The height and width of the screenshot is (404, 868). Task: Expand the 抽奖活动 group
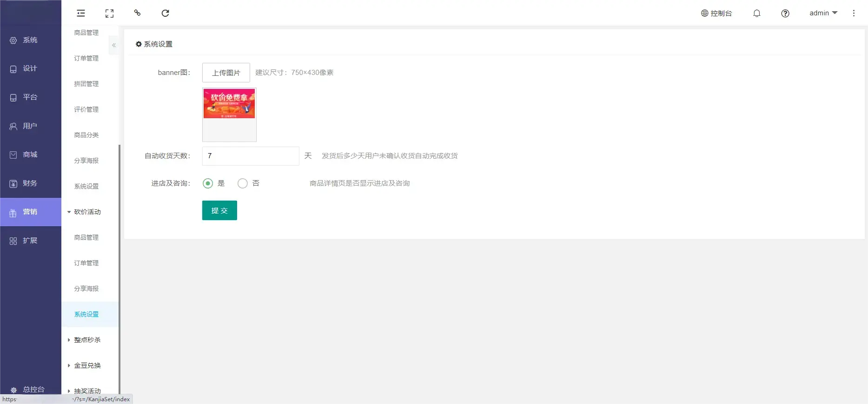[88, 390]
